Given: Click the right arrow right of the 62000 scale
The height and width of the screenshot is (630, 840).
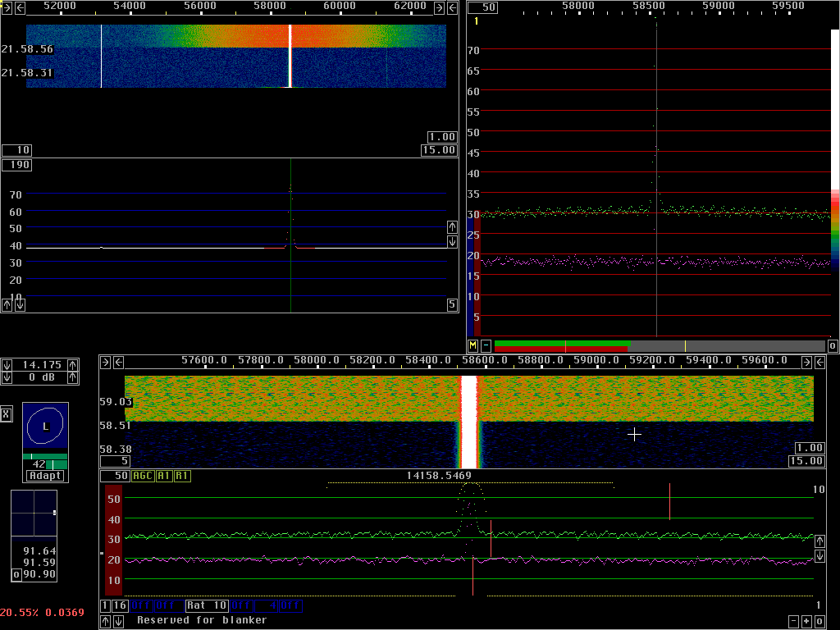Looking at the screenshot, I should point(440,7).
